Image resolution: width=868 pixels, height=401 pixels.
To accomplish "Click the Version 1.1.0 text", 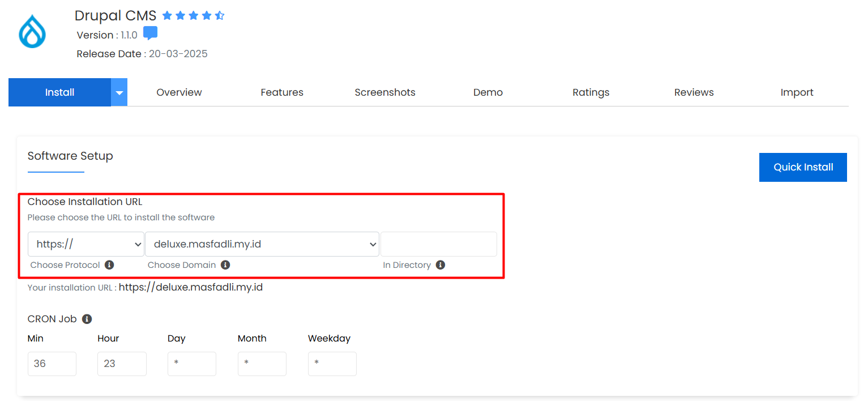I will [x=107, y=35].
